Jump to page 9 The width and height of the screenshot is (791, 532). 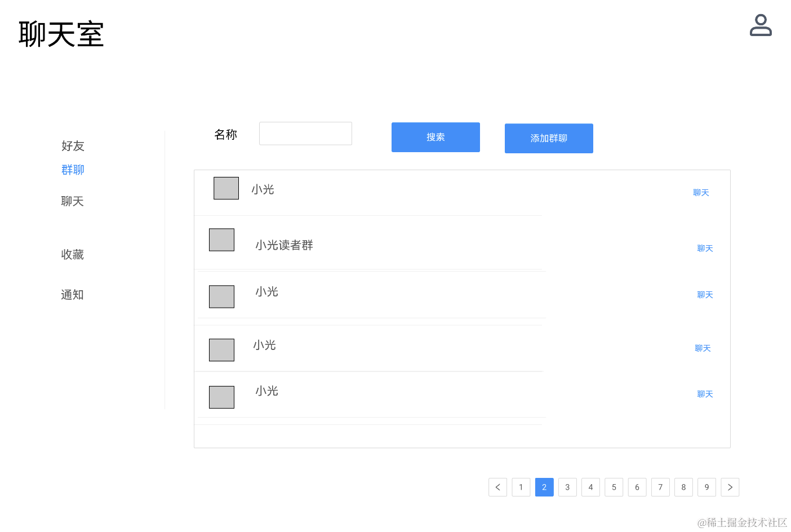[706, 487]
